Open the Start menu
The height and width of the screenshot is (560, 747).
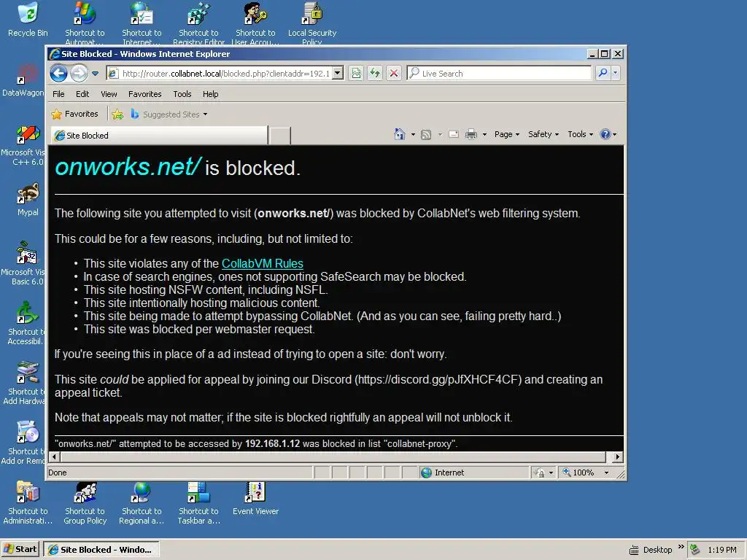click(x=20, y=549)
